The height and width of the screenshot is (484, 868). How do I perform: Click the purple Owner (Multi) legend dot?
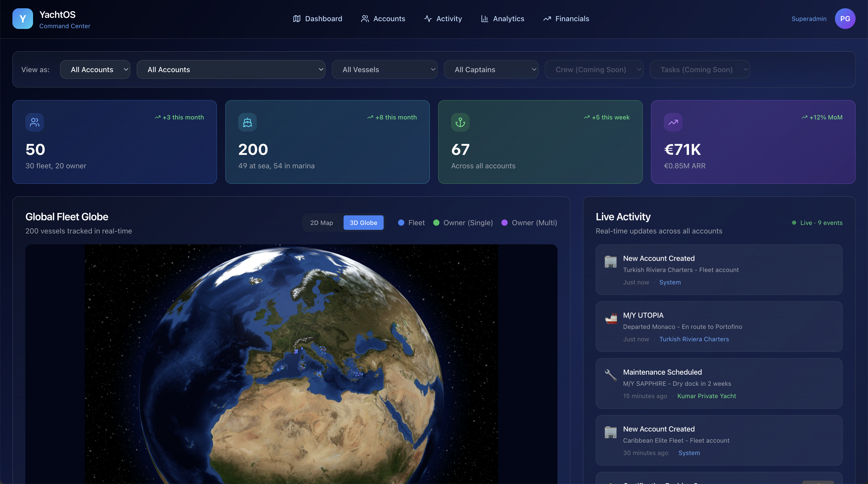505,223
